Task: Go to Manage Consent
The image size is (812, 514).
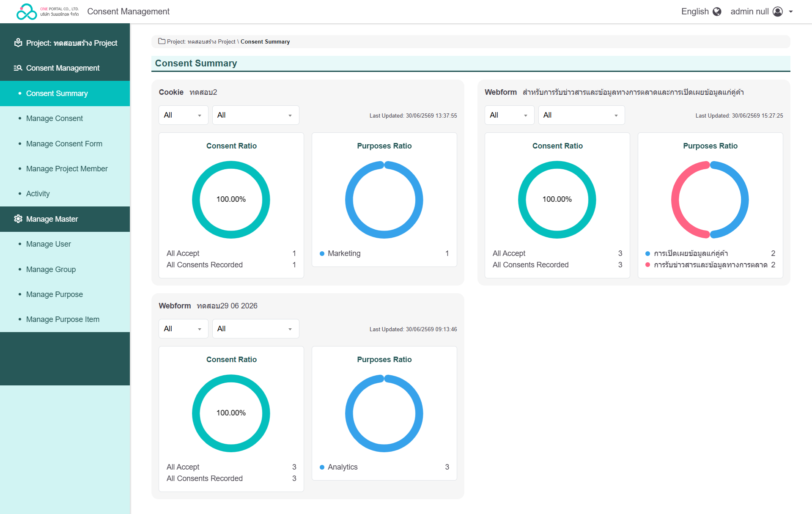Action: tap(65, 118)
